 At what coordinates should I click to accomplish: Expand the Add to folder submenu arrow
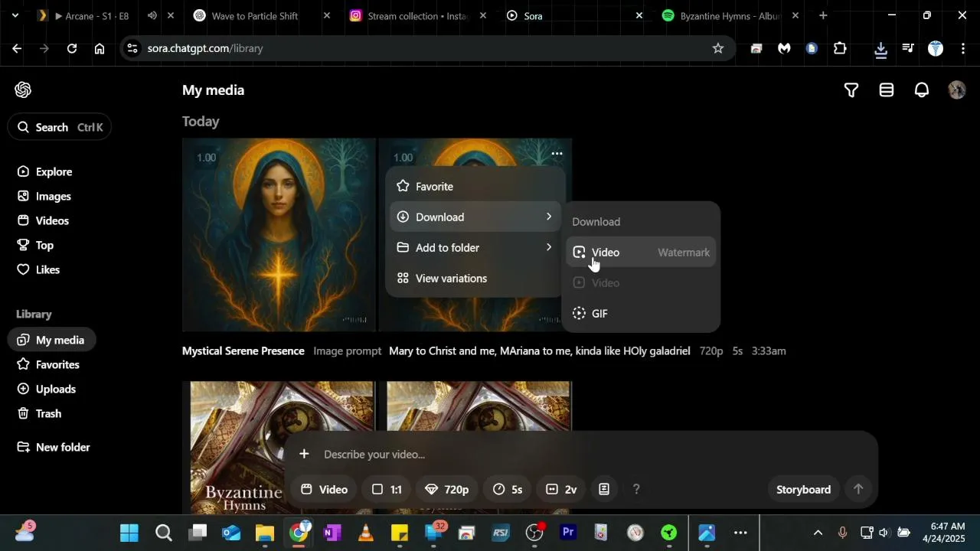[x=548, y=247]
